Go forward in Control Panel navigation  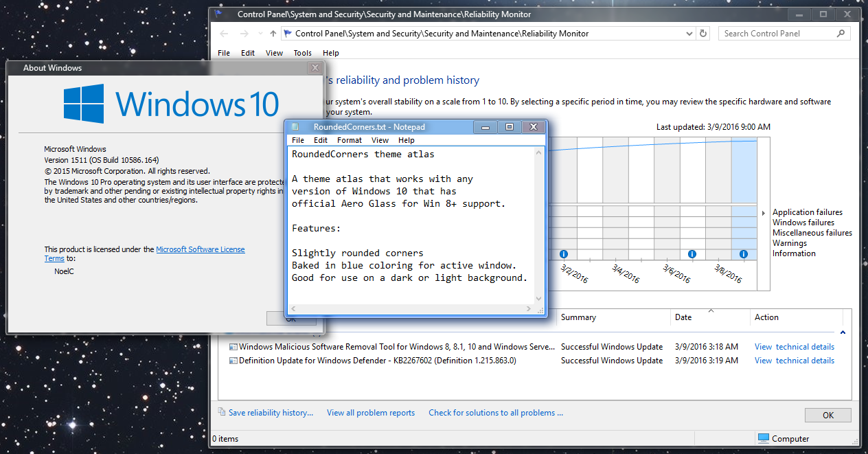pyautogui.click(x=244, y=33)
